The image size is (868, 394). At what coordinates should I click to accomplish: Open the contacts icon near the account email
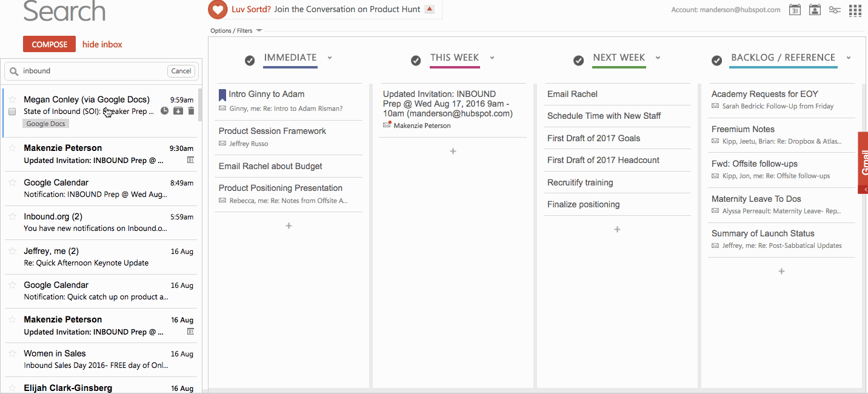(x=815, y=10)
